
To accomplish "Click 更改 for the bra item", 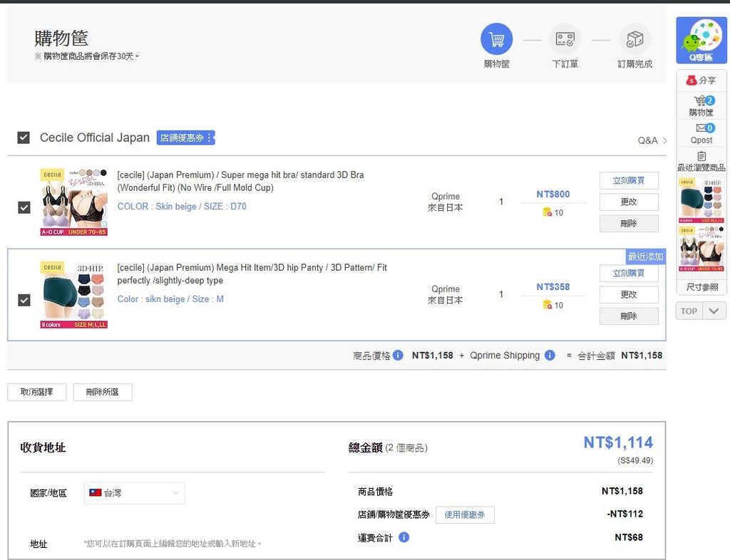I will click(x=629, y=202).
